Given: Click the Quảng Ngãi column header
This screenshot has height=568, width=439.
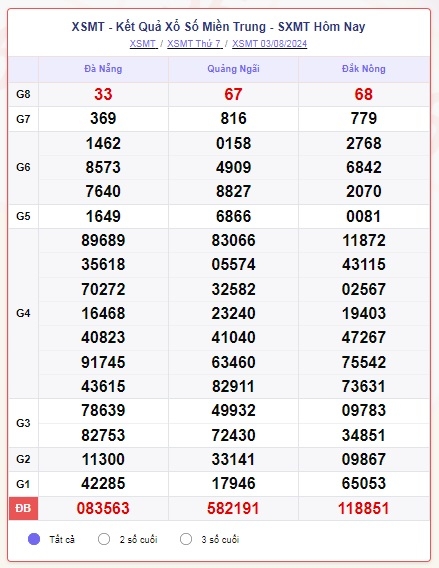Looking at the screenshot, I should point(233,69).
